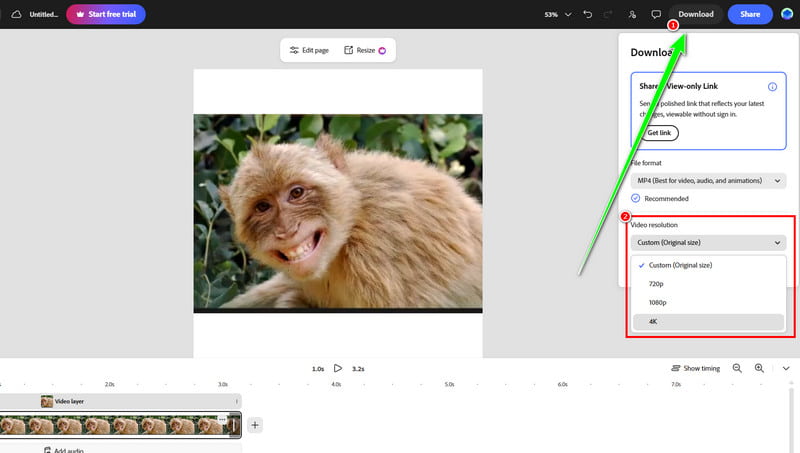Click the info icon on View-only Link card
Viewport: 800px width, 453px height.
(x=772, y=87)
